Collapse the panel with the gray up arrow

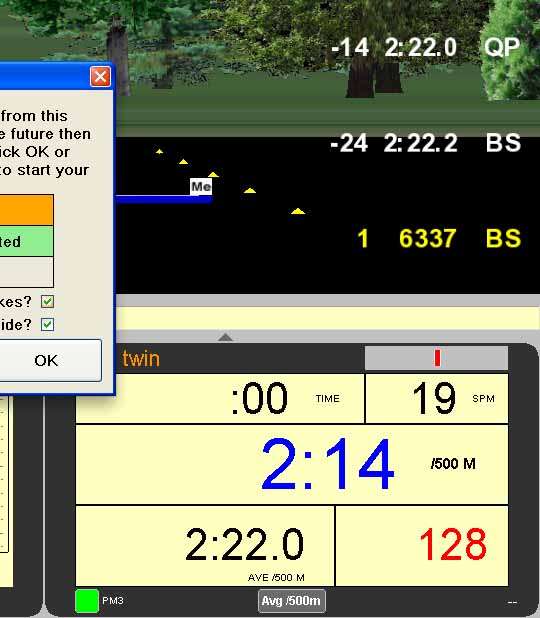(x=225, y=337)
